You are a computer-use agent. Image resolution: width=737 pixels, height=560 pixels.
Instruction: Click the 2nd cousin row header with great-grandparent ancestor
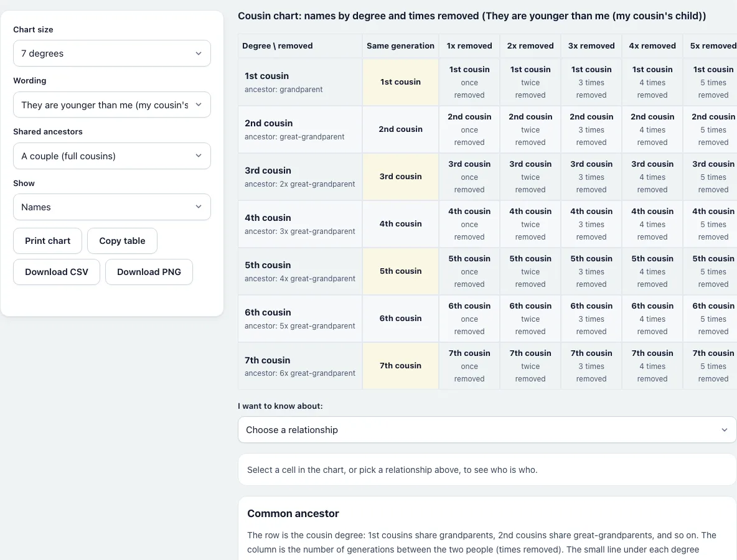pos(300,129)
